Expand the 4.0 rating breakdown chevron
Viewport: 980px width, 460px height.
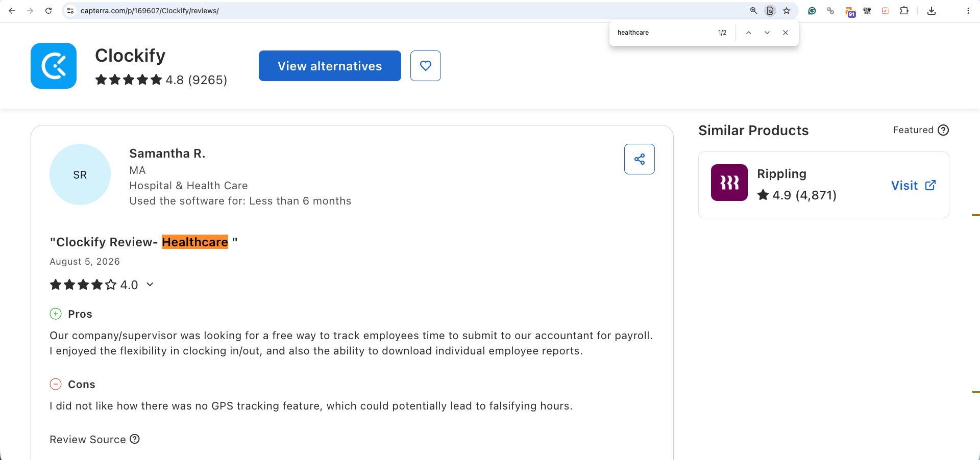pyautogui.click(x=150, y=285)
